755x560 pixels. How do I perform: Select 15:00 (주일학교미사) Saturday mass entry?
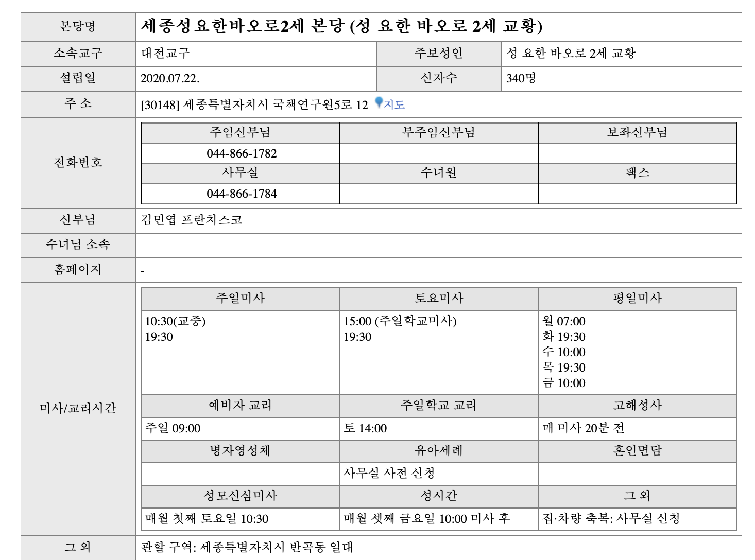coord(400,321)
